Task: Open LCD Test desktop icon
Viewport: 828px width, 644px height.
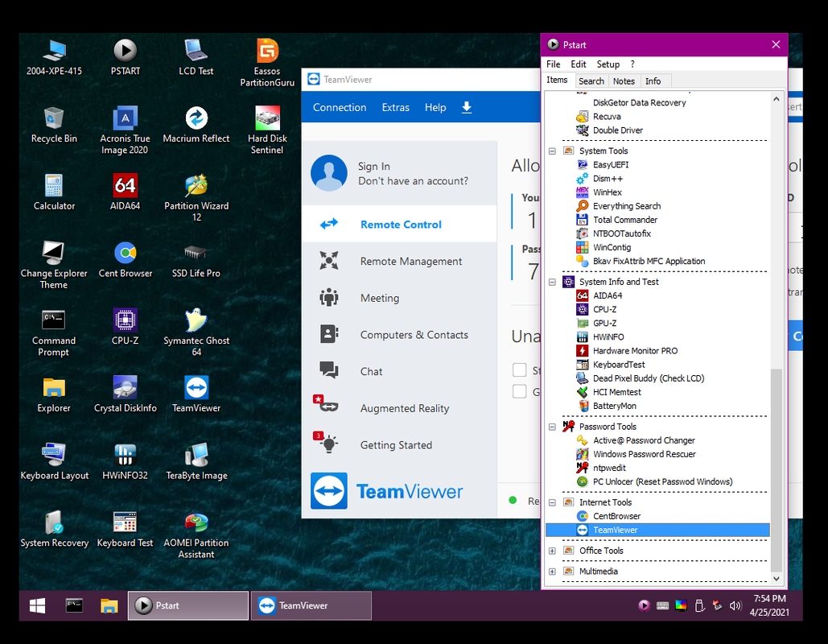Action: 196,57
